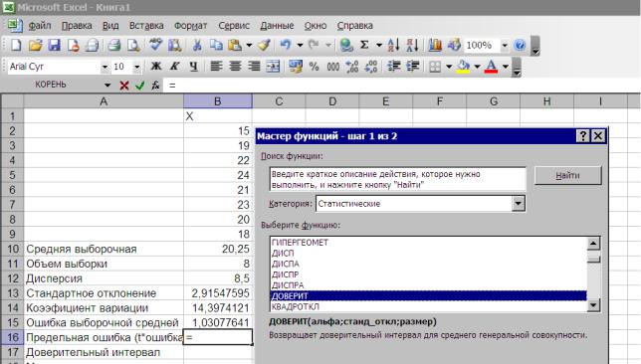
Task: Click in the function search description field
Action: click(x=398, y=179)
